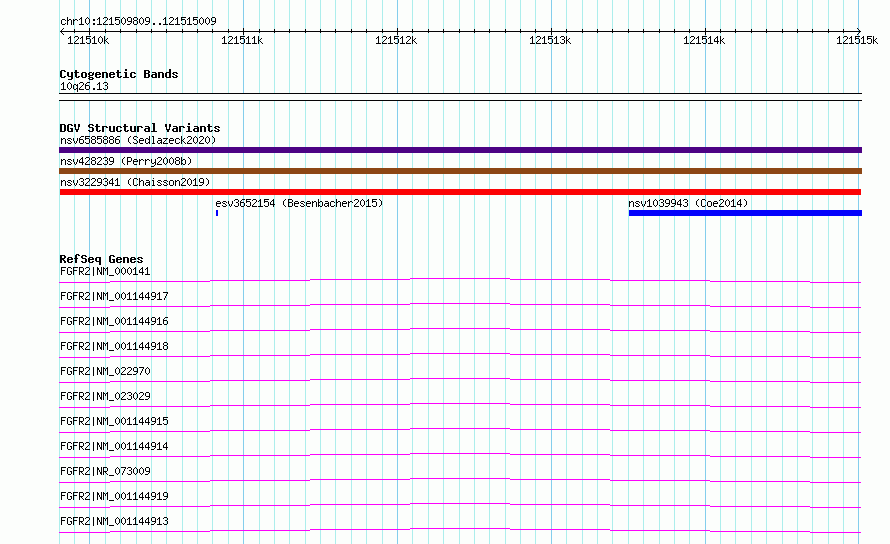
Task: Select the RefSeq Genes track heading
Action: pyautogui.click(x=102, y=259)
